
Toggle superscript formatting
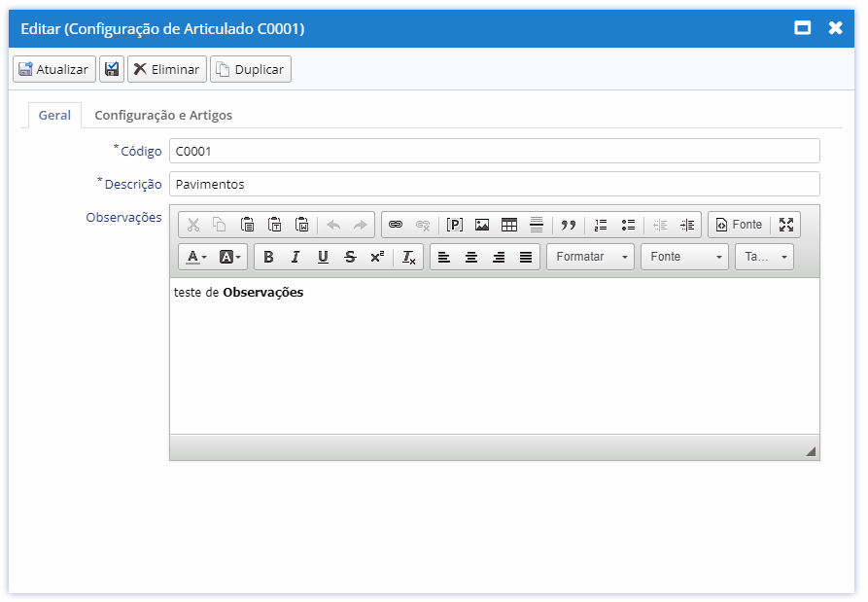[x=377, y=257]
